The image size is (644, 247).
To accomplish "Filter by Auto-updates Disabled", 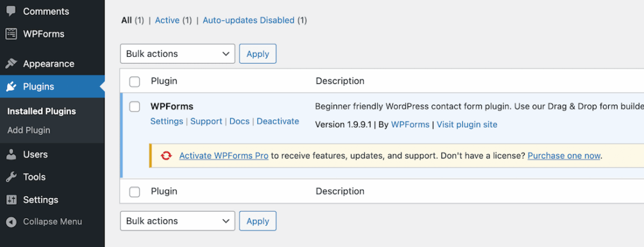I will pyautogui.click(x=248, y=20).
